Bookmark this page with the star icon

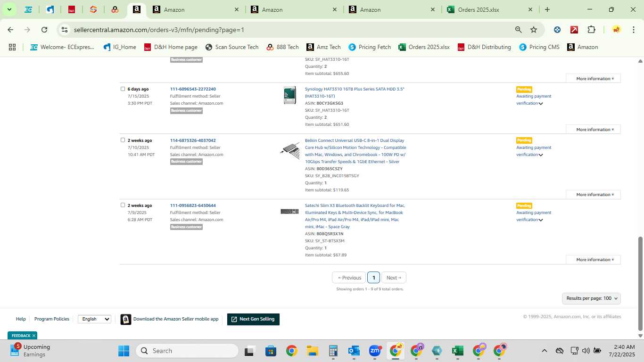tap(534, 30)
